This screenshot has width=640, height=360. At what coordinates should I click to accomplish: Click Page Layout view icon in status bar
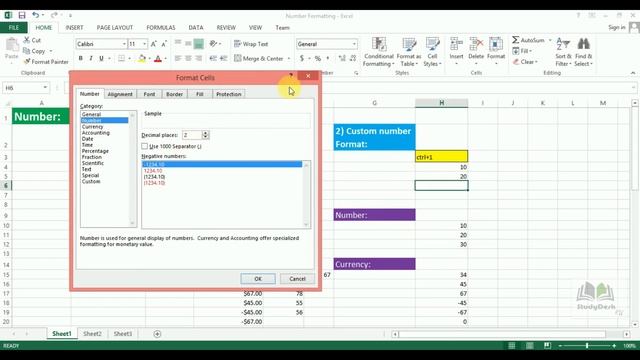(x=529, y=346)
